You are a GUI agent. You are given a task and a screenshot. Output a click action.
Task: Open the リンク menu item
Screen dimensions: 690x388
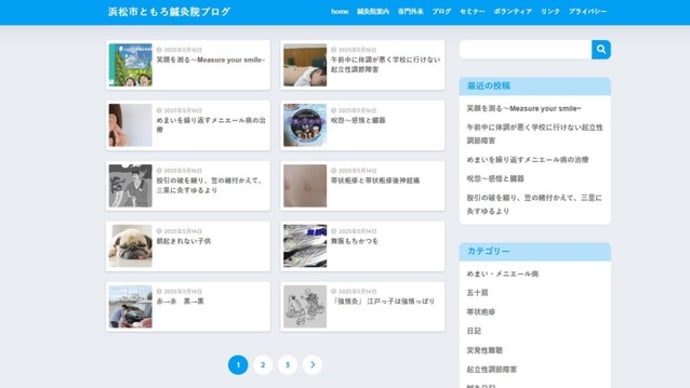(x=550, y=12)
